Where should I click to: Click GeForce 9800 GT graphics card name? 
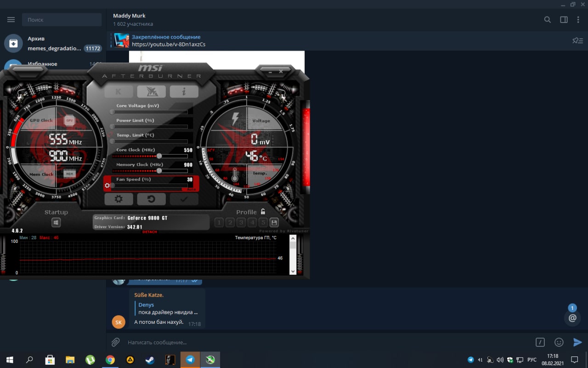coord(147,218)
